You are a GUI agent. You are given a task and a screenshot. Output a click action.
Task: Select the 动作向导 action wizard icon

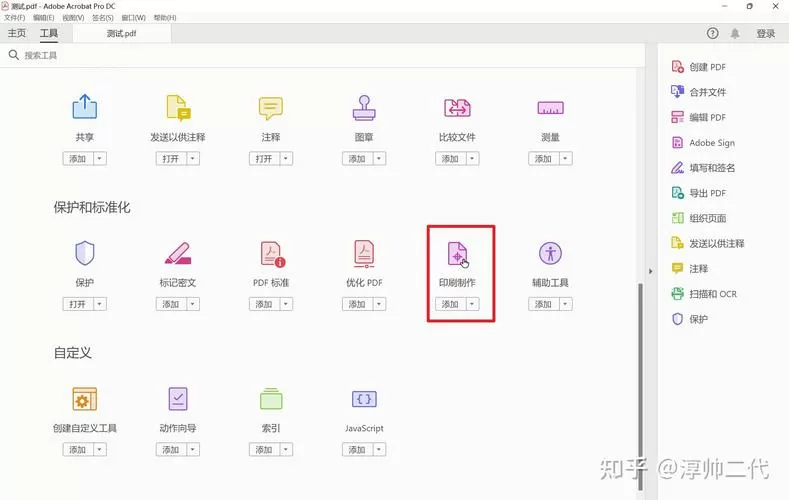[x=178, y=399]
